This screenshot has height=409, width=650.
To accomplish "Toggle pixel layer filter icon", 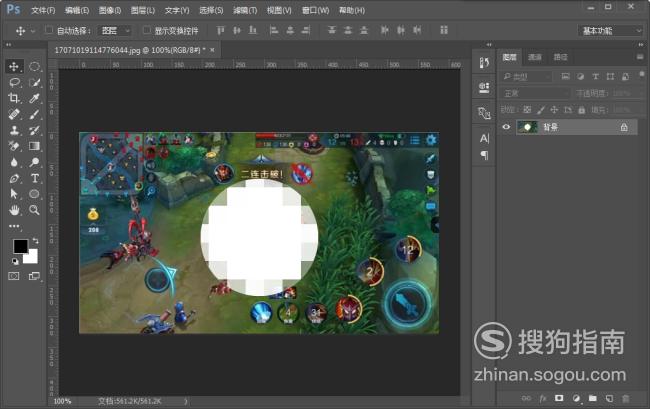I will pyautogui.click(x=565, y=76).
